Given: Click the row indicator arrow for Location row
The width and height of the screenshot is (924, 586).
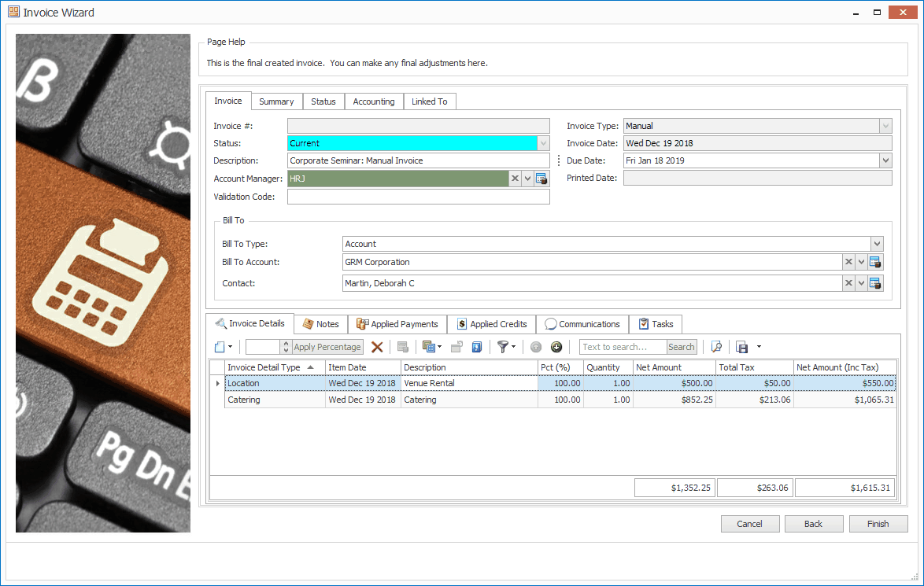Looking at the screenshot, I should (x=217, y=383).
